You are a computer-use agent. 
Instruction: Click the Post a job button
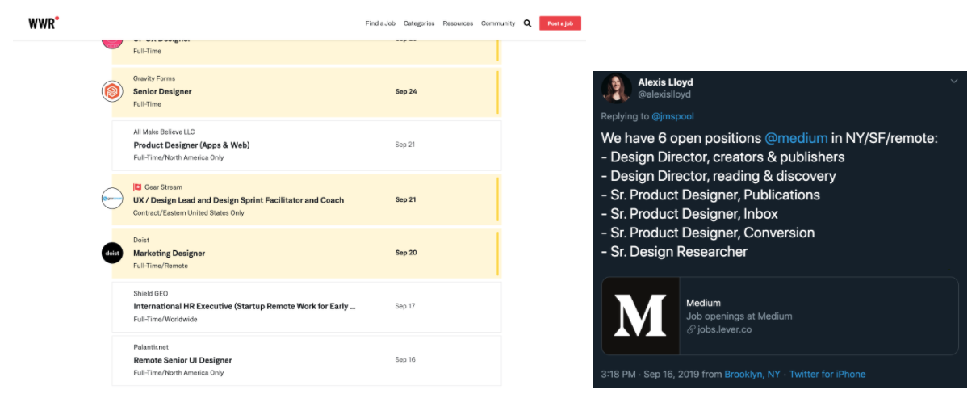click(x=560, y=23)
